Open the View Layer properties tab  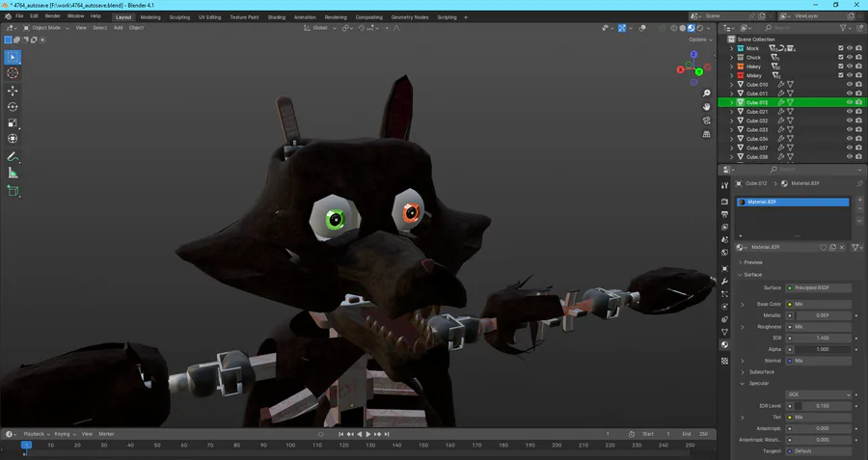click(x=724, y=227)
